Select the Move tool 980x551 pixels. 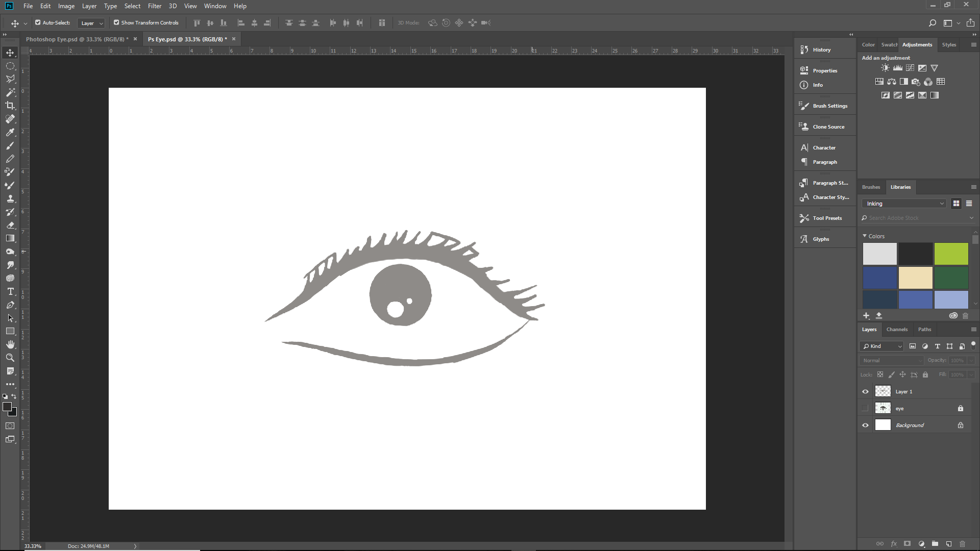(x=10, y=53)
